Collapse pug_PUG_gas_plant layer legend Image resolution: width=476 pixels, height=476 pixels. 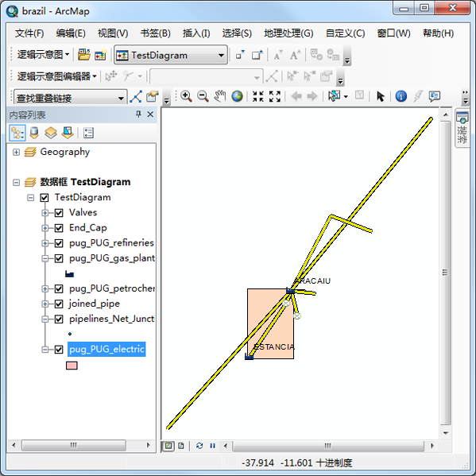pos(45,258)
